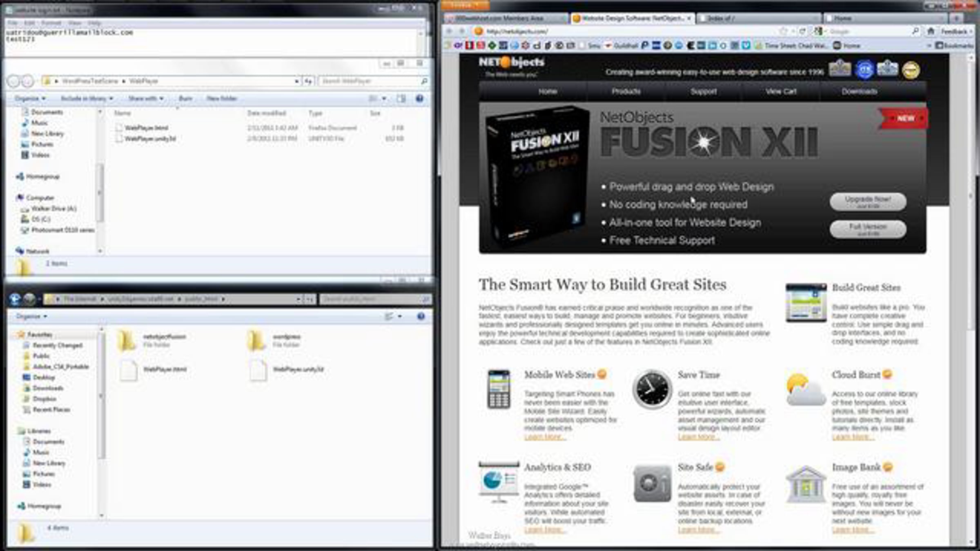Click the browser home icon

pyautogui.click(x=931, y=31)
